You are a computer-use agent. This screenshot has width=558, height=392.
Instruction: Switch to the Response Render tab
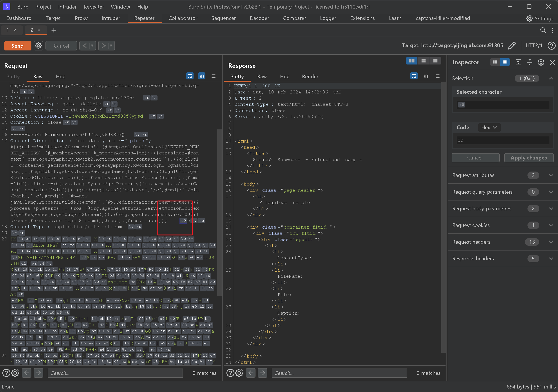point(310,77)
